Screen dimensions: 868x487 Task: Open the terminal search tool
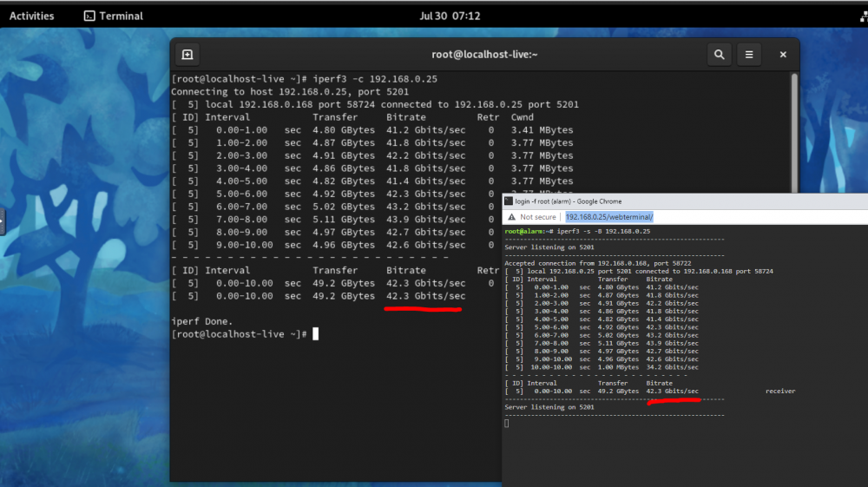point(719,54)
